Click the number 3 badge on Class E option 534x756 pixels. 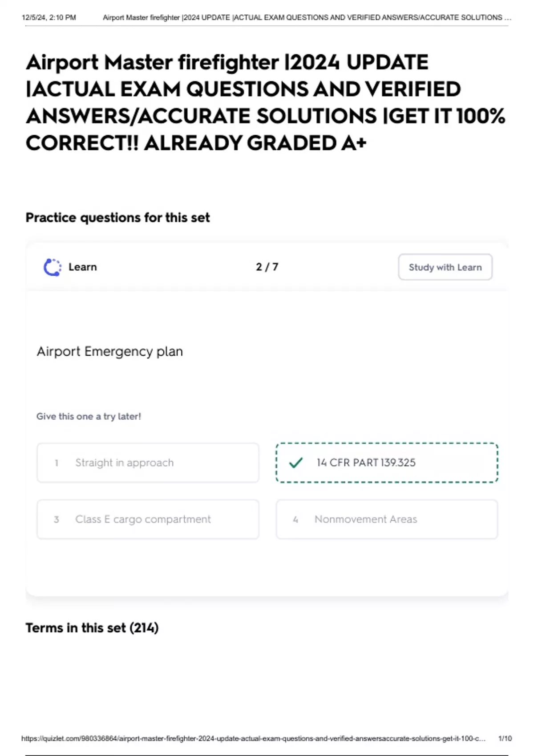57,519
